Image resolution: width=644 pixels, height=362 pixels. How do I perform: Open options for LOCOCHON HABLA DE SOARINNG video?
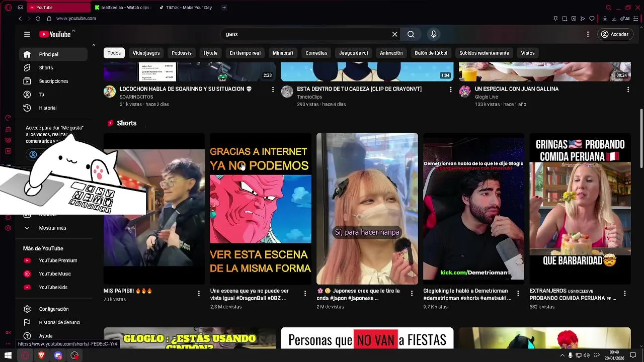[273, 89]
